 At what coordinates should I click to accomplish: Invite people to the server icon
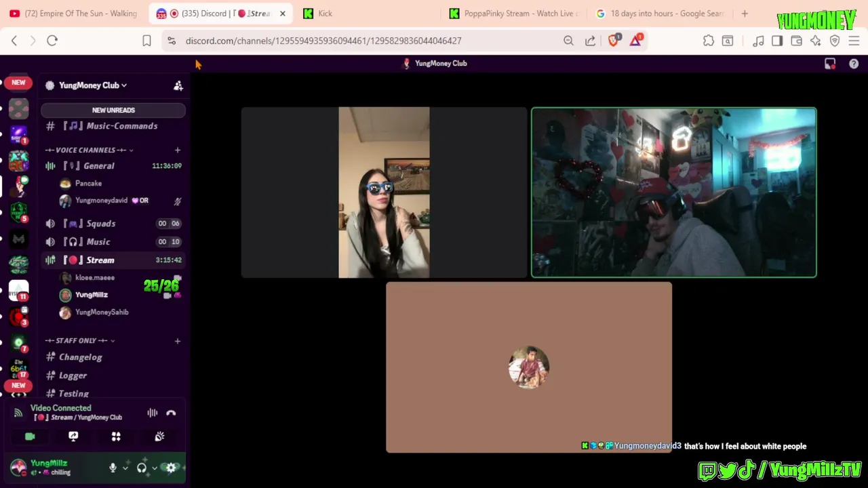pyautogui.click(x=178, y=85)
